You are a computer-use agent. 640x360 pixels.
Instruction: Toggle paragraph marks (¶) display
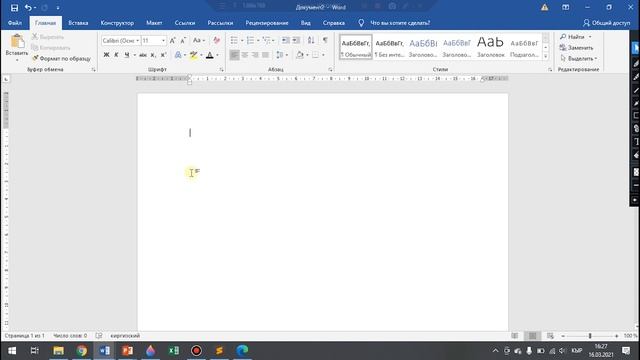[x=325, y=40]
